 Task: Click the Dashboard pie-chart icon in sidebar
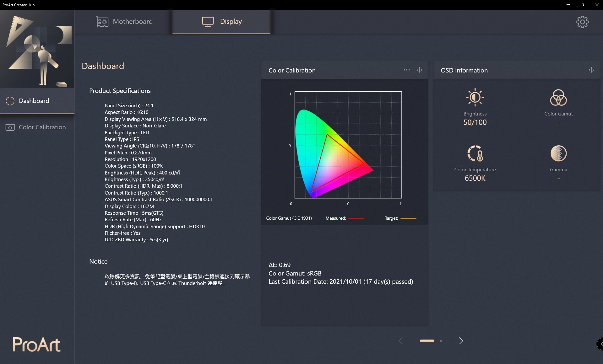click(10, 101)
